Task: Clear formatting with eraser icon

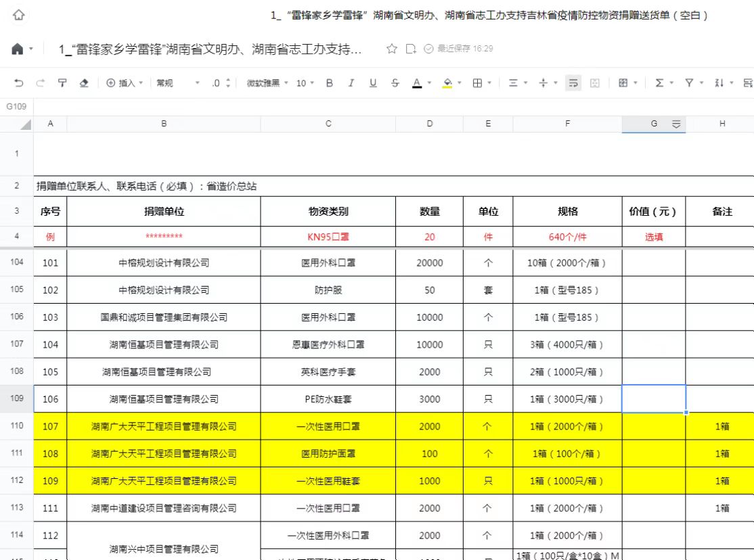Action: [84, 83]
